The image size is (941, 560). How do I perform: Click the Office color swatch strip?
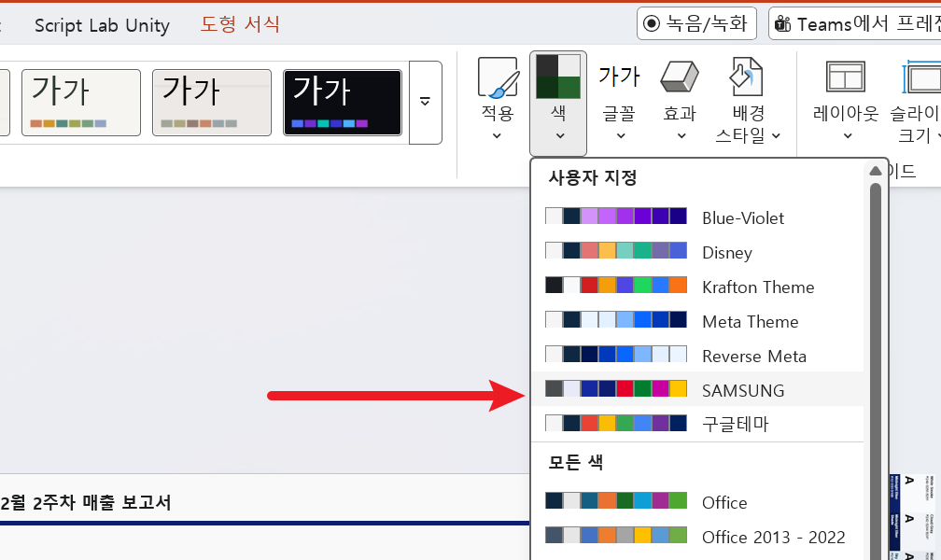tap(616, 500)
